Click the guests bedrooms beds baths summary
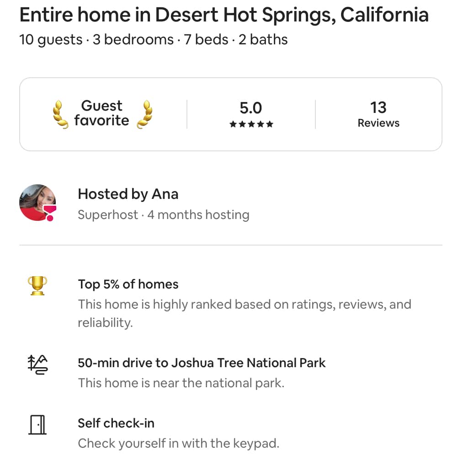This screenshot has height=476, width=458. 153,40
